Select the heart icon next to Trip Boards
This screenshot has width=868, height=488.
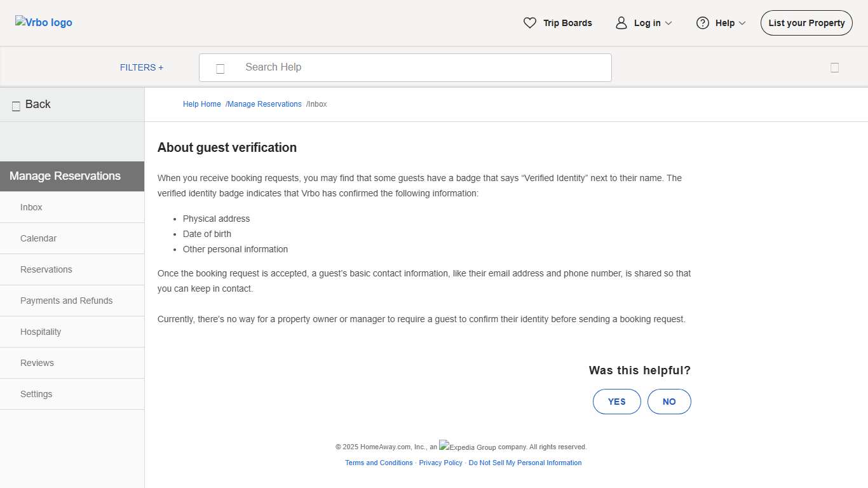click(x=531, y=22)
